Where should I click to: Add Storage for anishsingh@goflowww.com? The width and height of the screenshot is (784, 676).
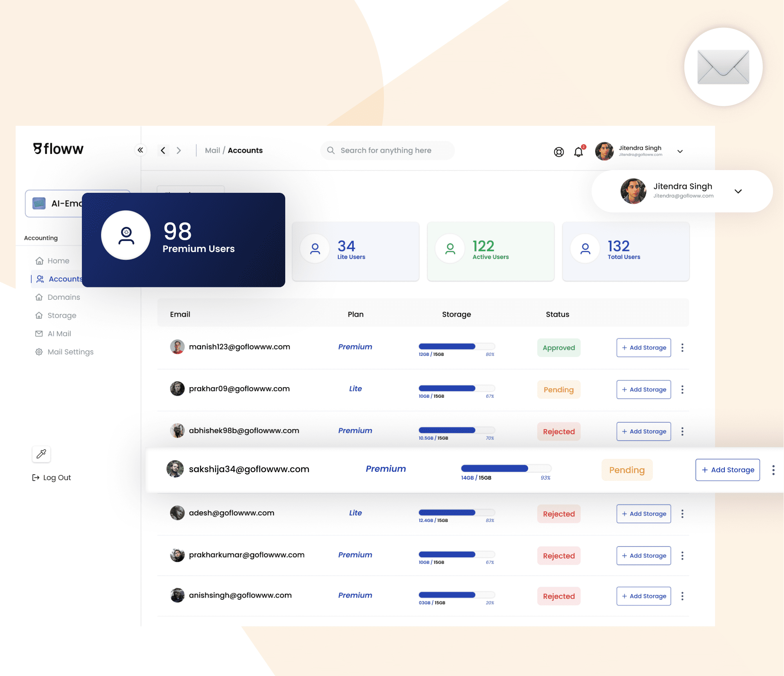tap(643, 596)
